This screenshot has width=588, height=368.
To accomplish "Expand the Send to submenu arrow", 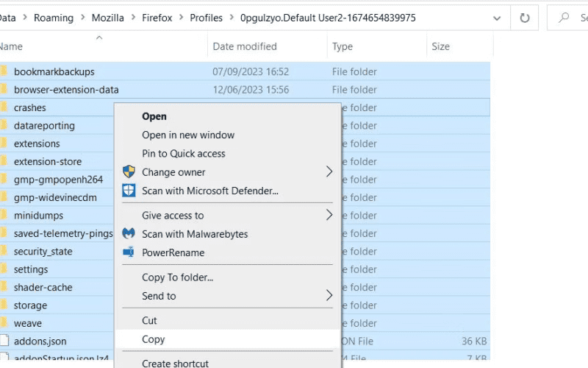I will [329, 295].
